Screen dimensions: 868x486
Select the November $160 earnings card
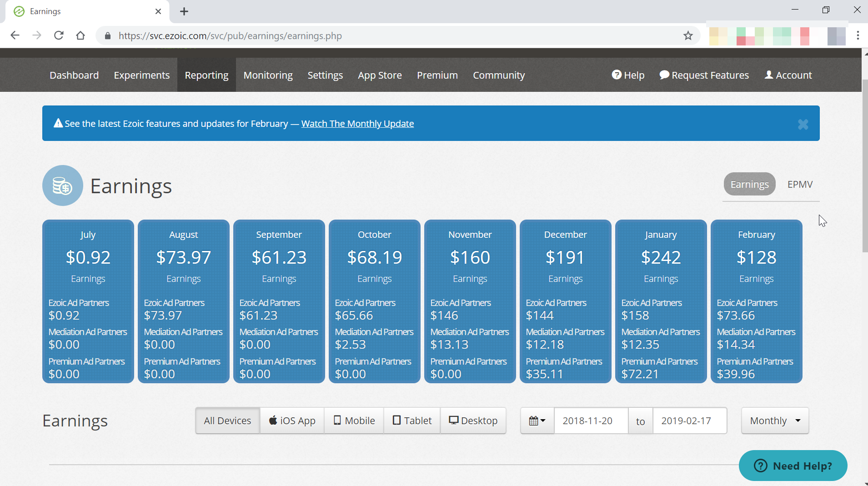[470, 301]
